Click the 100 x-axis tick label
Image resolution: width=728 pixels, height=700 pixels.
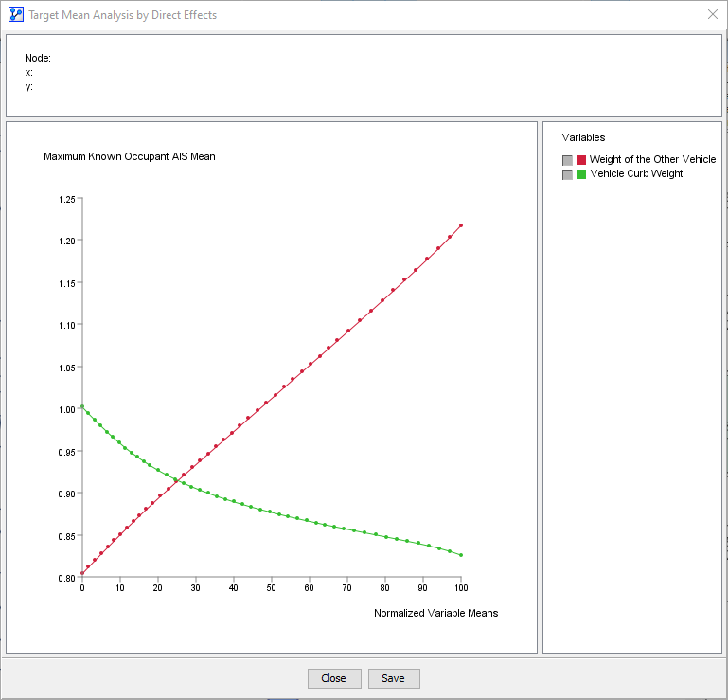tap(461, 588)
